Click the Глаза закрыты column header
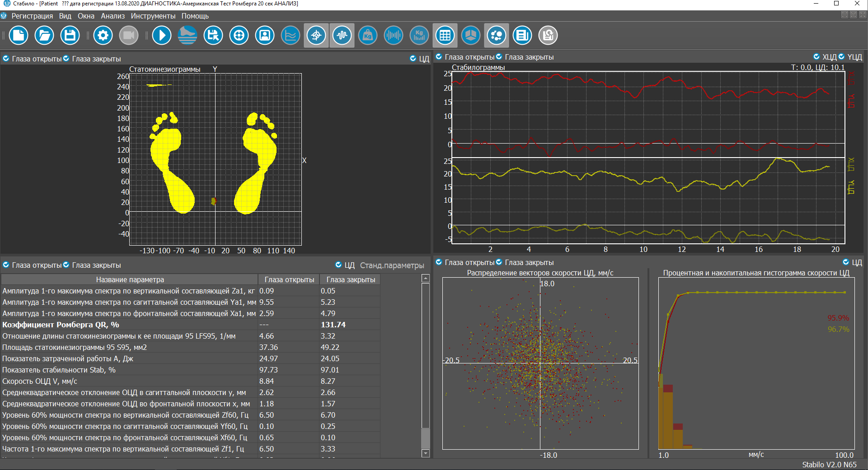Image resolution: width=868 pixels, height=470 pixels. [x=351, y=280]
